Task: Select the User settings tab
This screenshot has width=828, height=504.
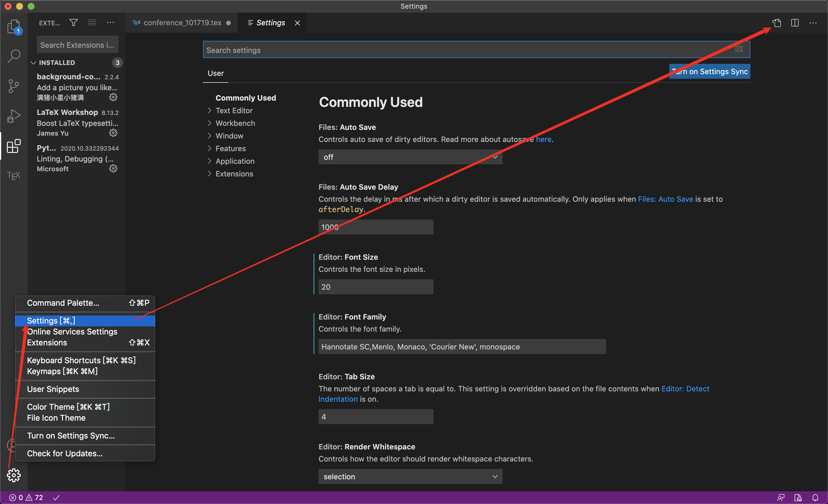Action: (215, 73)
